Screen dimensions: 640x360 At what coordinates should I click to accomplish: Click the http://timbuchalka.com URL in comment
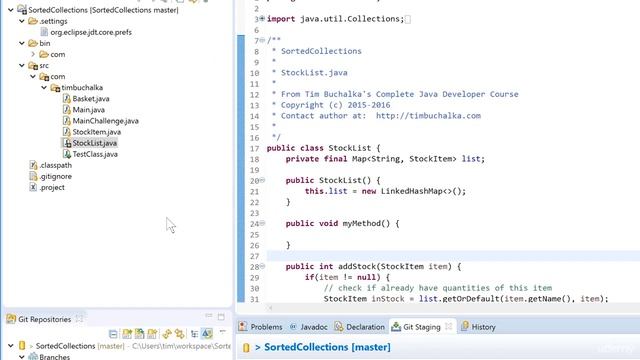point(428,116)
